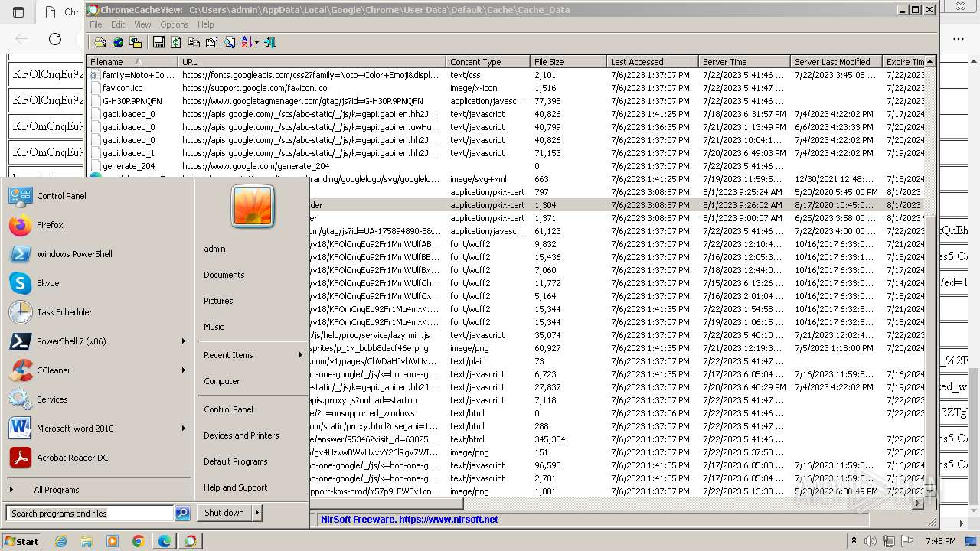
Task: Open the sort icon's dropdown arrow
Action: point(257,43)
